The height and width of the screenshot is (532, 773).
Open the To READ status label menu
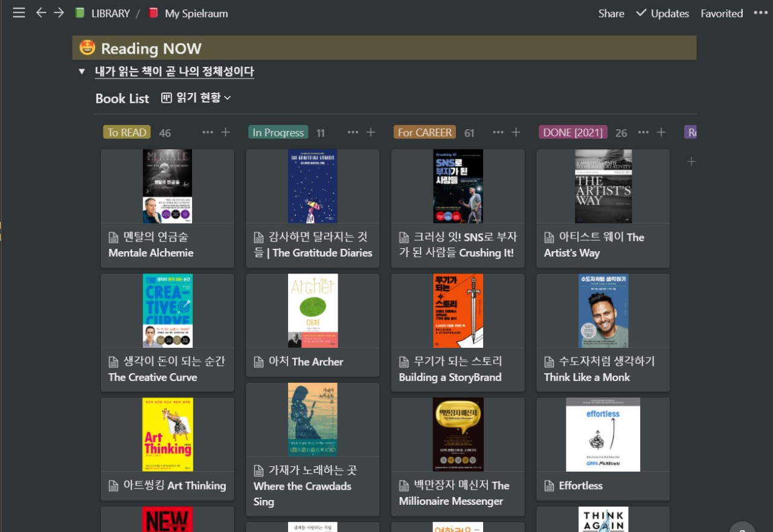[x=127, y=132]
